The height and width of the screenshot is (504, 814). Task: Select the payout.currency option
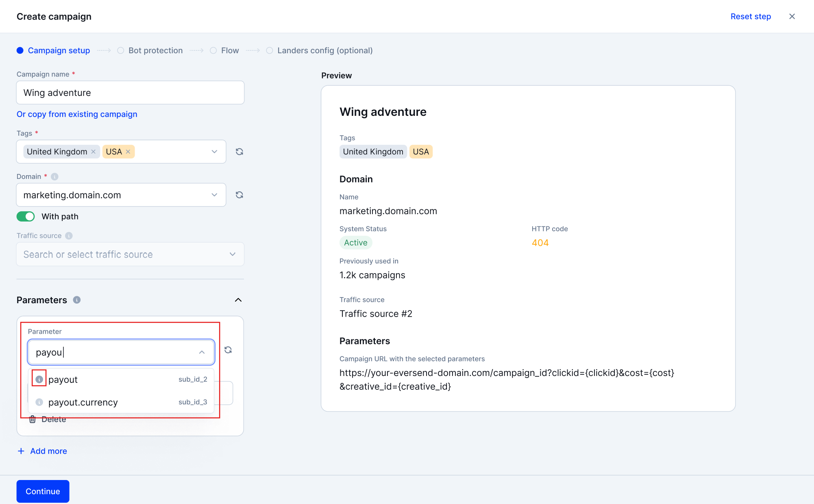(x=121, y=402)
